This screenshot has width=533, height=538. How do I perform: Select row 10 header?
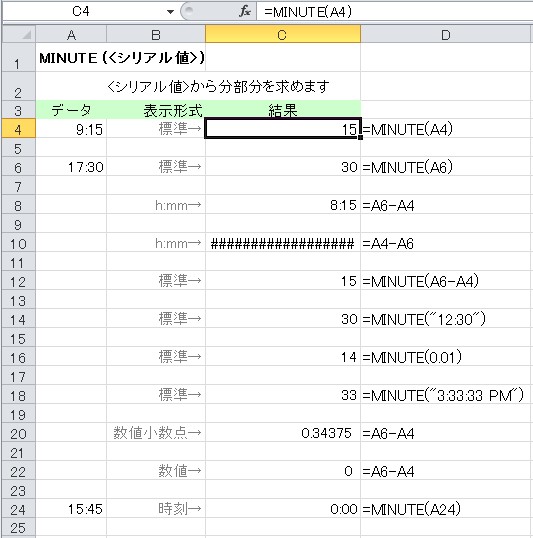pyautogui.click(x=19, y=243)
